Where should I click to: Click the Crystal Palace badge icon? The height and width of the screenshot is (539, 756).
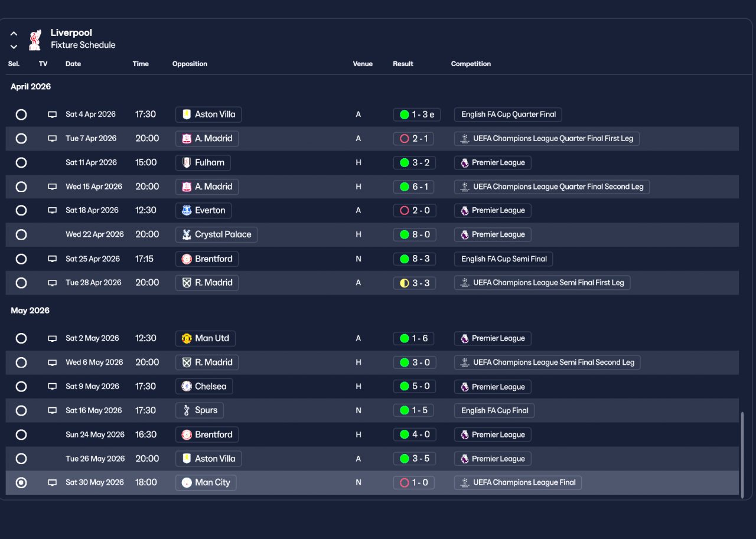click(x=187, y=234)
